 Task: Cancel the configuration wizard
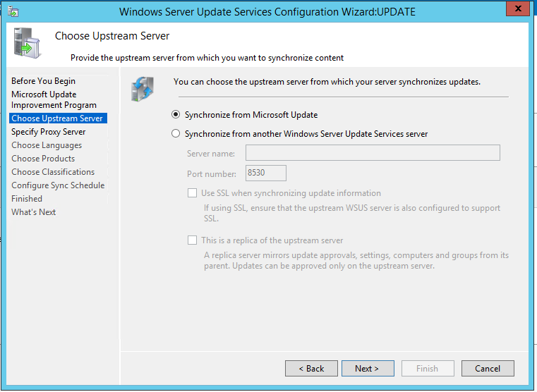pos(488,369)
